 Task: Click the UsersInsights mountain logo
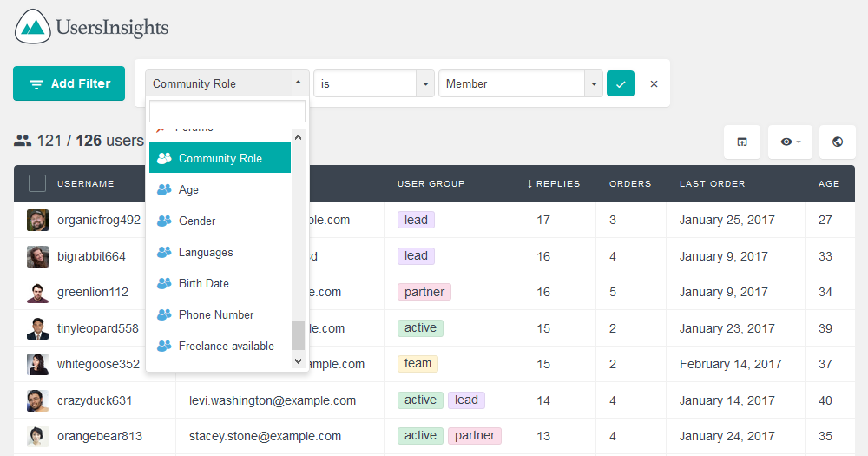(x=33, y=26)
